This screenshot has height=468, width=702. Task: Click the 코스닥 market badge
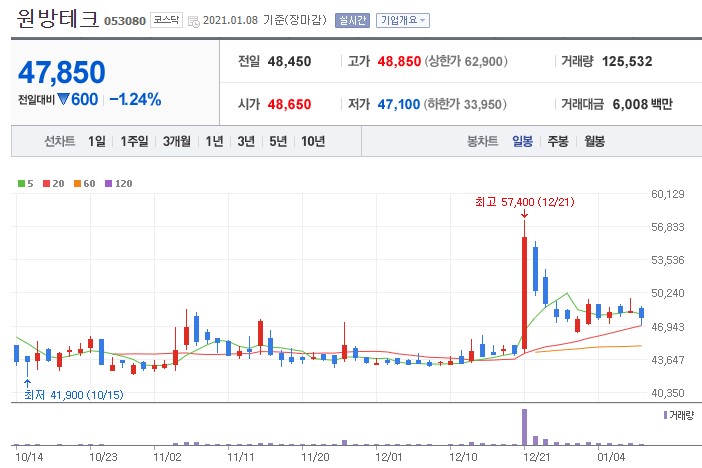click(x=166, y=20)
